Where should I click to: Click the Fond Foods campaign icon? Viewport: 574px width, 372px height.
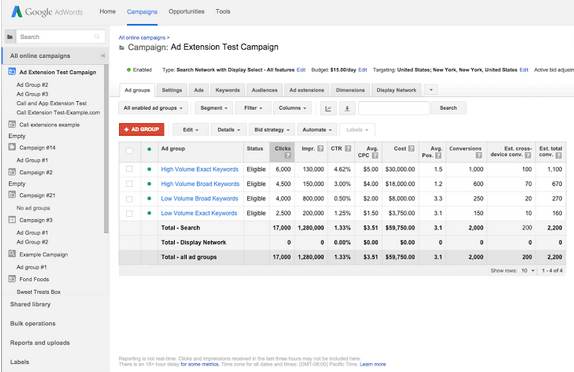pos(12,279)
